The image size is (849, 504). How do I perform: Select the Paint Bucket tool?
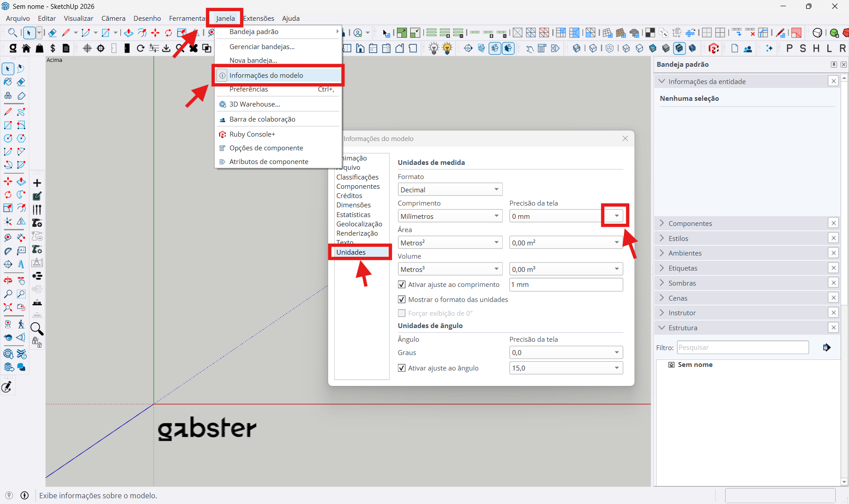(x=8, y=82)
